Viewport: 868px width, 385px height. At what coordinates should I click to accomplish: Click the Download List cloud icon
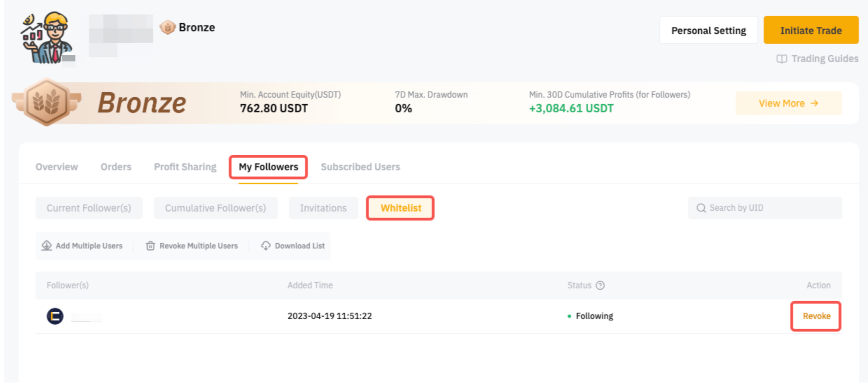(266, 246)
